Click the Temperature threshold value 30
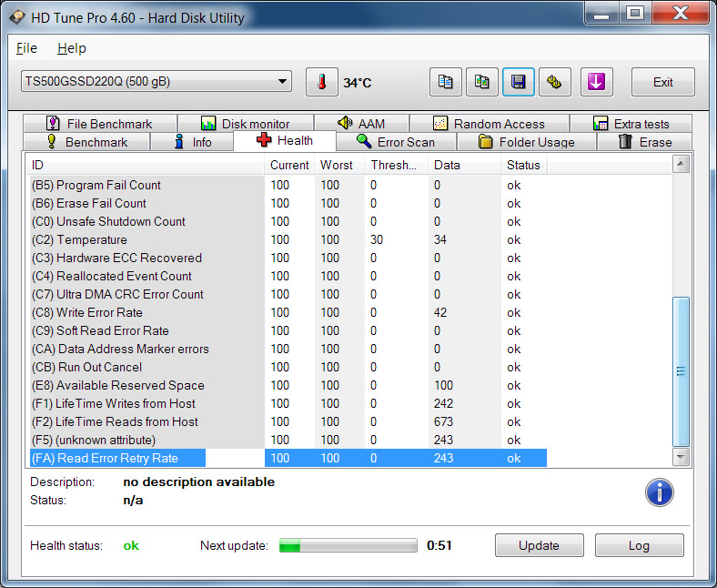This screenshot has height=588, width=717. (377, 239)
